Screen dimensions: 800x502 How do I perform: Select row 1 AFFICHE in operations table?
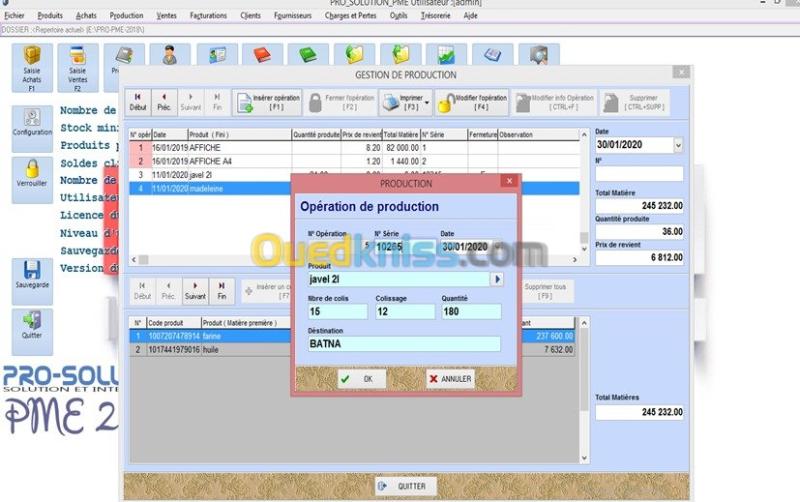(354, 148)
